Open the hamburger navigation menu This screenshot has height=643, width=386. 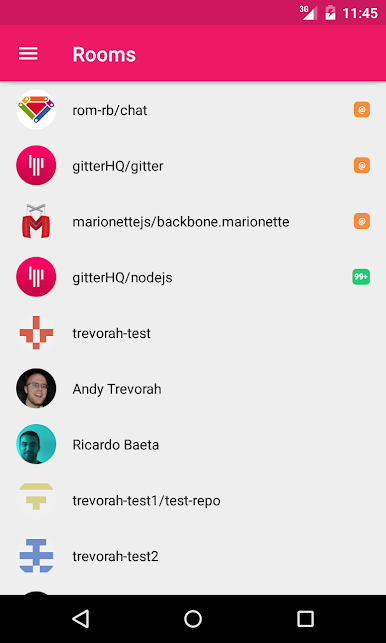tap(28, 54)
